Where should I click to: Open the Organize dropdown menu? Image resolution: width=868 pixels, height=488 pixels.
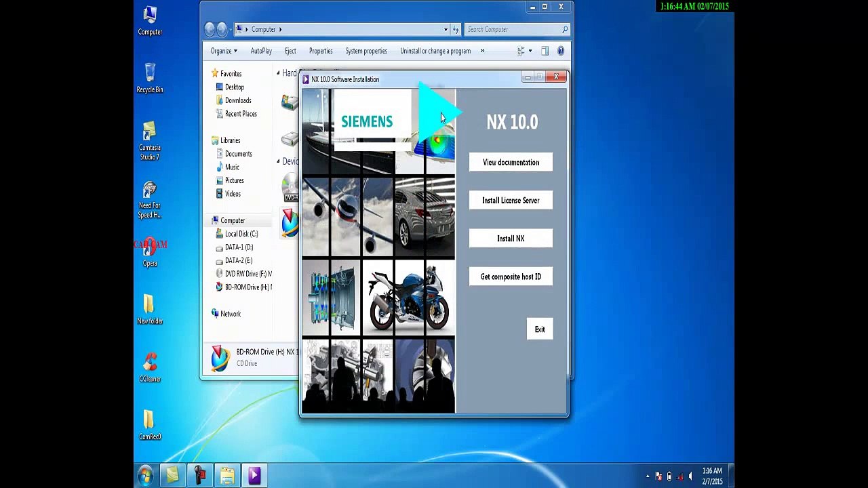[x=224, y=51]
